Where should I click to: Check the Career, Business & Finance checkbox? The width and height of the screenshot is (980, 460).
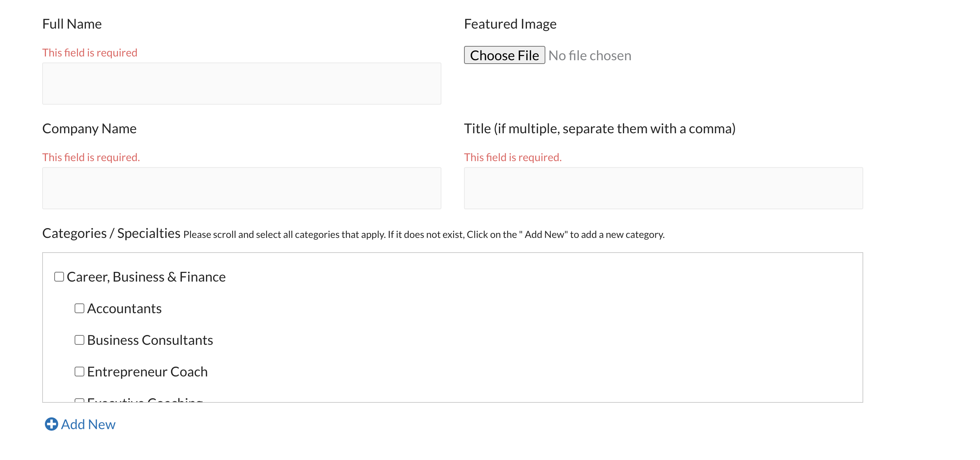pyautogui.click(x=59, y=276)
